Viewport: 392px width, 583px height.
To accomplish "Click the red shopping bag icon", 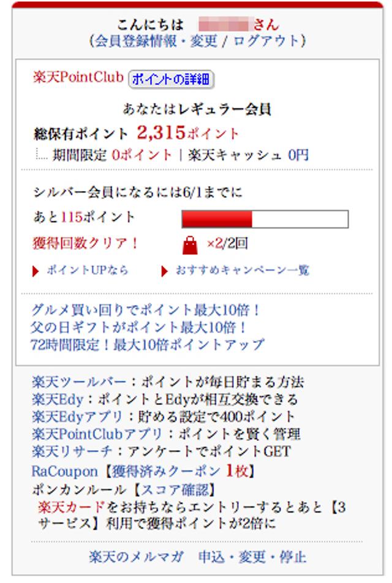I will coord(190,245).
